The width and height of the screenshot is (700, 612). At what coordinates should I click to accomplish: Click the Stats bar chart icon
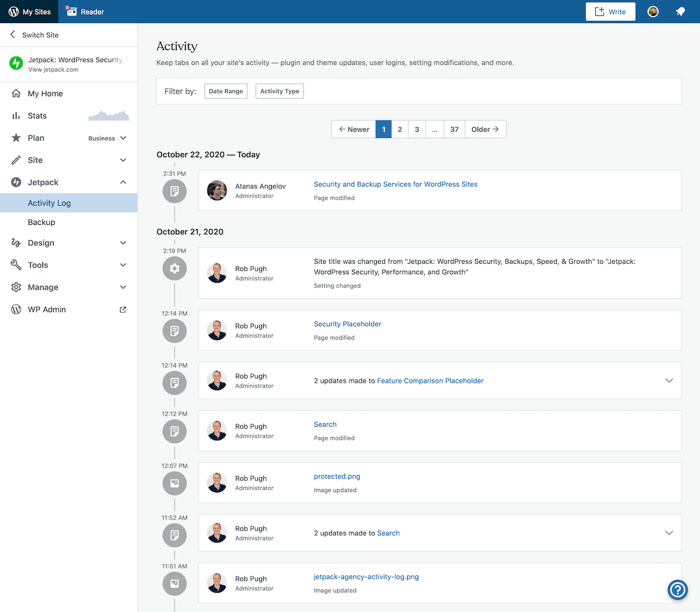click(16, 116)
